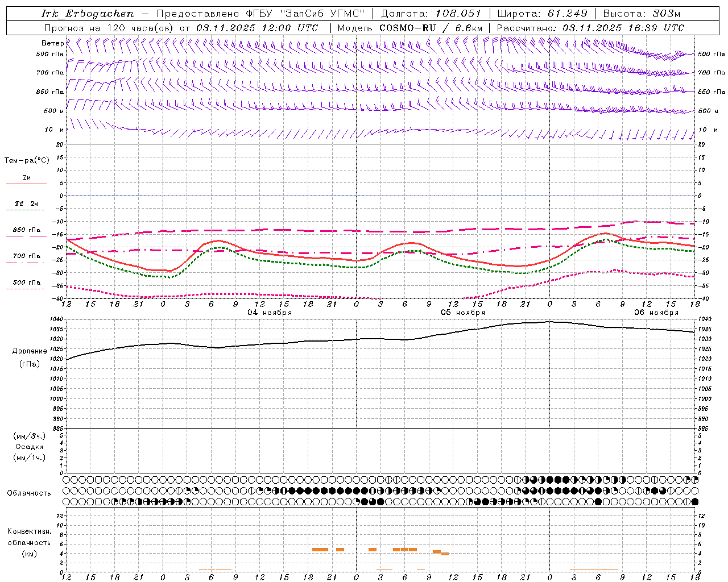Click the right-side 700 гПа wind level label
The image size is (728, 582).
coord(712,73)
